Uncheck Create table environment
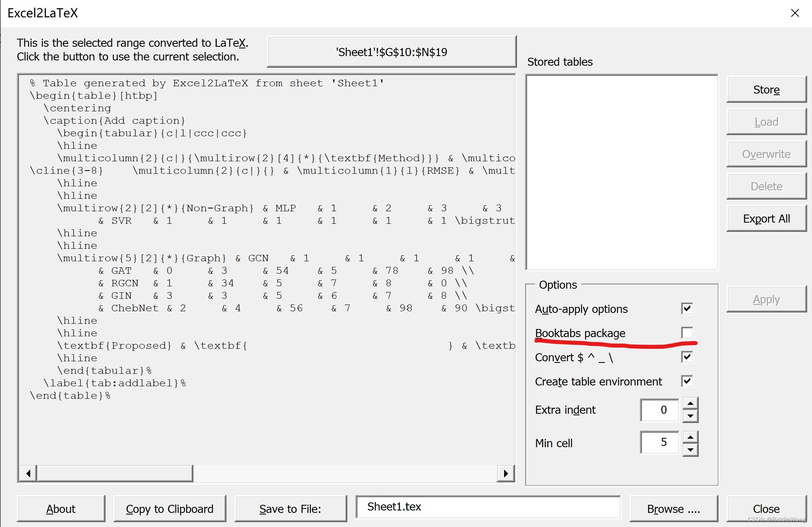812x527 pixels. pyautogui.click(x=687, y=381)
